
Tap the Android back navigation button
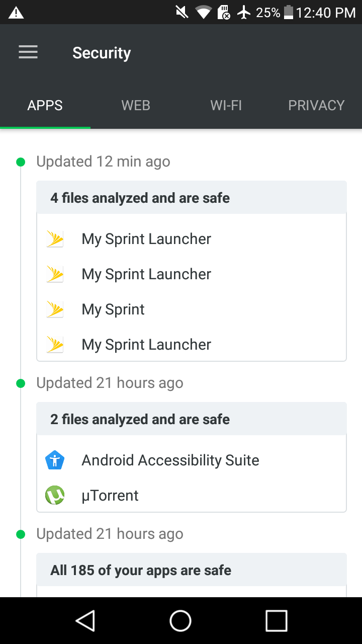tap(85, 620)
